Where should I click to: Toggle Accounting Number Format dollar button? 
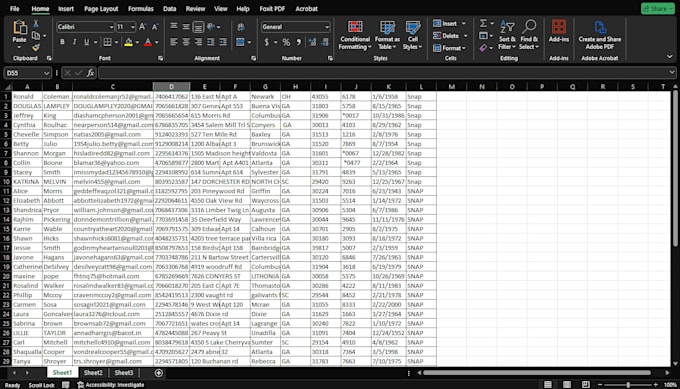pyautogui.click(x=266, y=42)
